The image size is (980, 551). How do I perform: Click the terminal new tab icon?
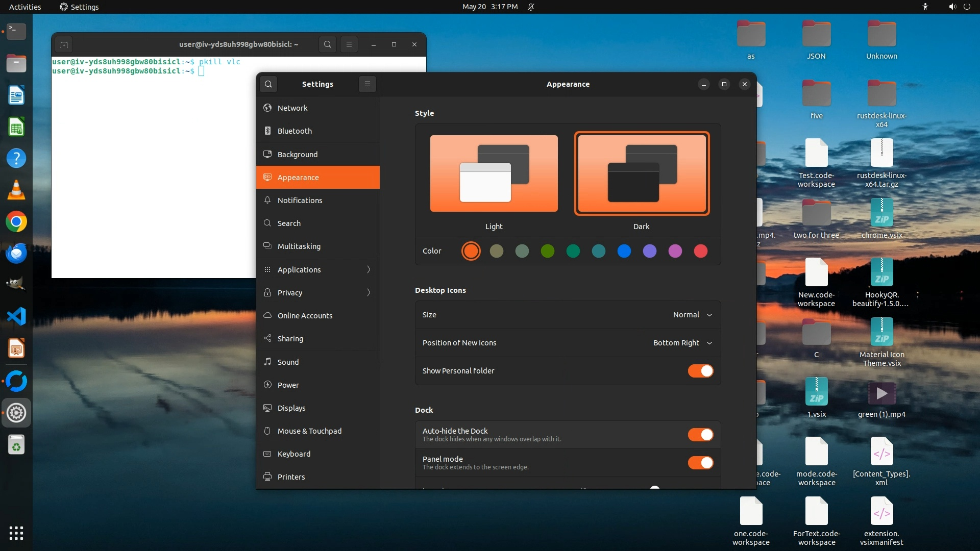click(x=64, y=44)
